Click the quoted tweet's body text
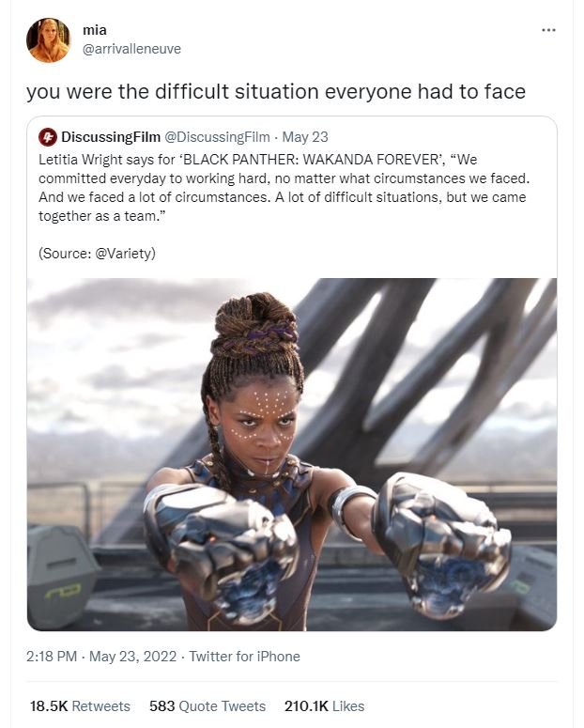The image size is (584, 728). pos(284,188)
